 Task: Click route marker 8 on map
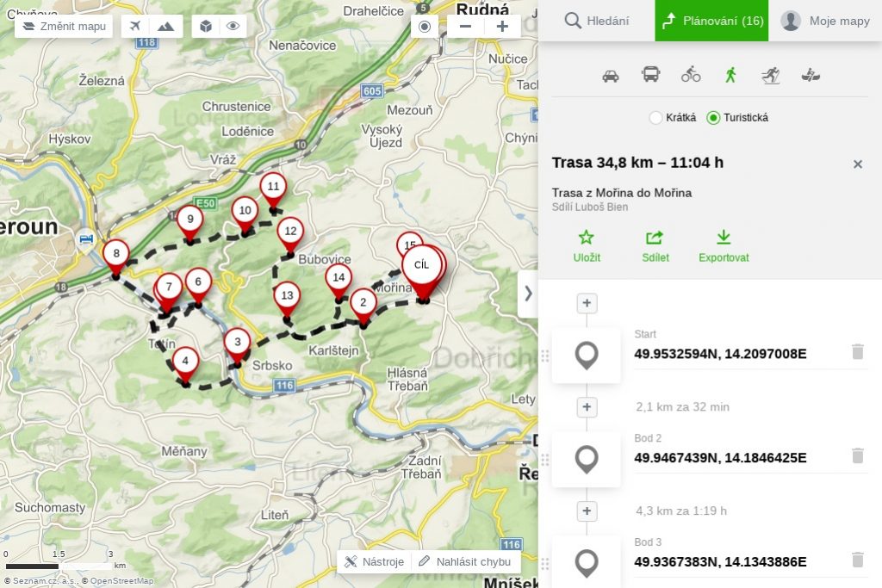point(116,256)
